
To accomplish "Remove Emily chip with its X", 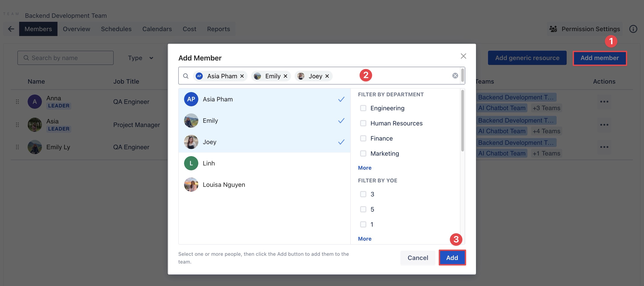I will pos(285,76).
